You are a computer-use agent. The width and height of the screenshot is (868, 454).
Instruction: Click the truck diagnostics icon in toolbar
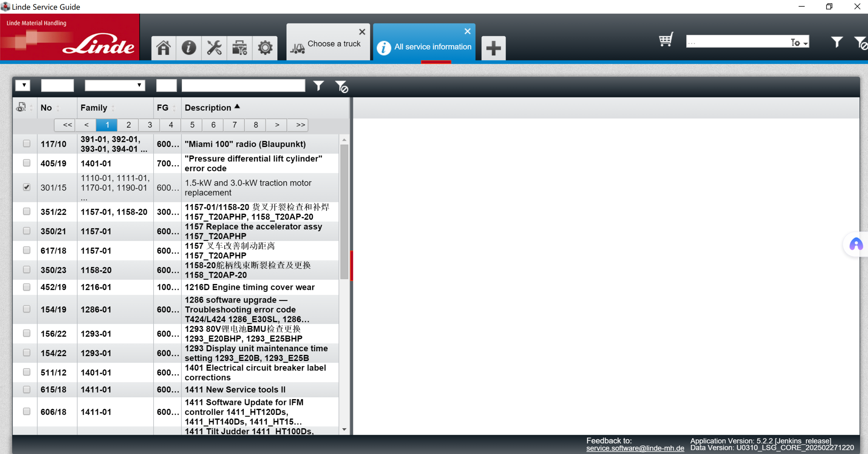click(x=239, y=48)
